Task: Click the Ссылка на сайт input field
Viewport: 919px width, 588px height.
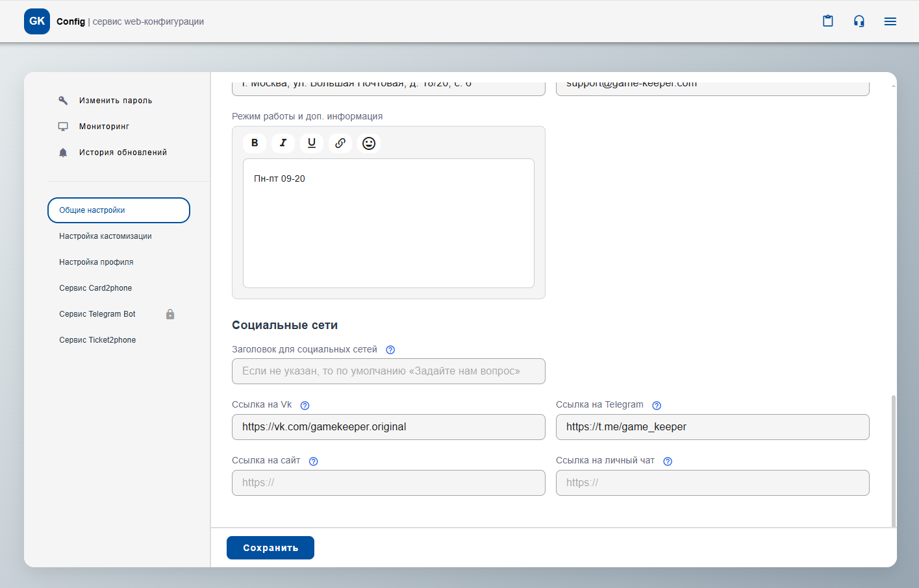Action: (x=388, y=483)
